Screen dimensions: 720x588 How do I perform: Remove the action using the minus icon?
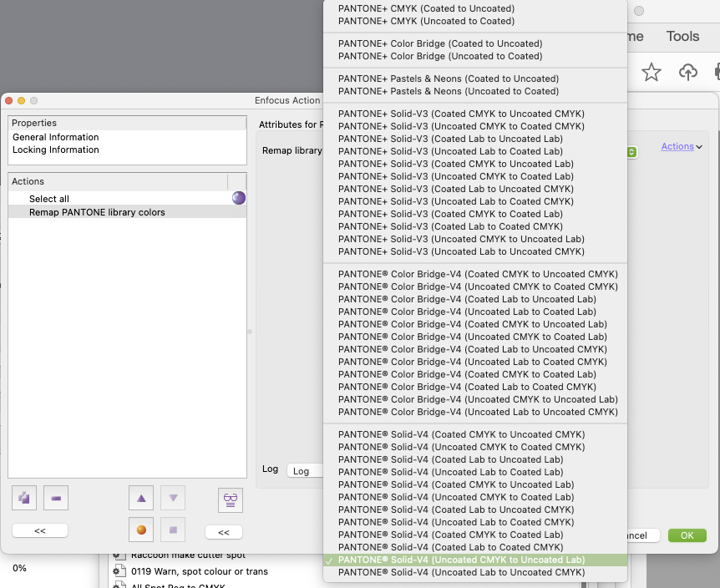(55, 499)
